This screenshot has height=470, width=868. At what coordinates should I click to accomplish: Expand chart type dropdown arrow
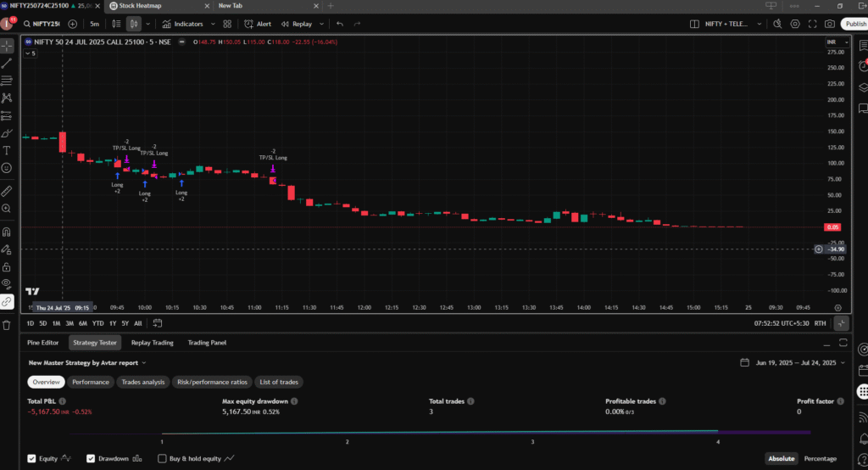pyautogui.click(x=147, y=24)
